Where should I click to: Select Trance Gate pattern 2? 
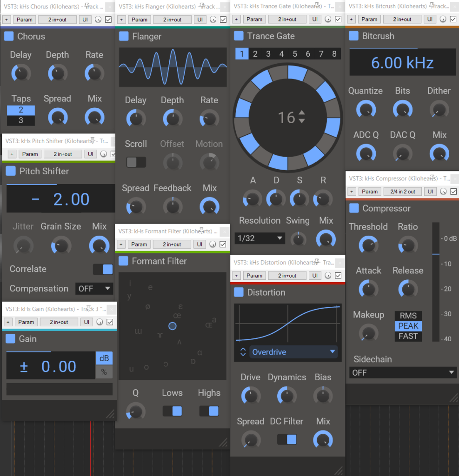255,54
